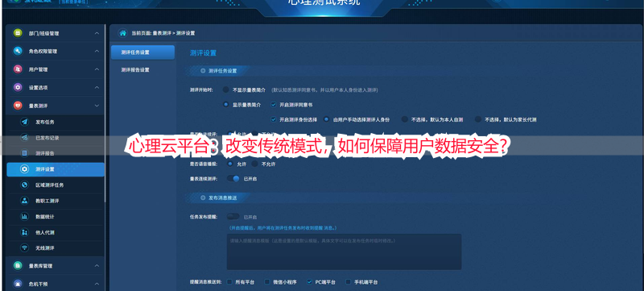Select 由用户手动选择测评人身份 radio
The height and width of the screenshot is (291, 644).
327,119
